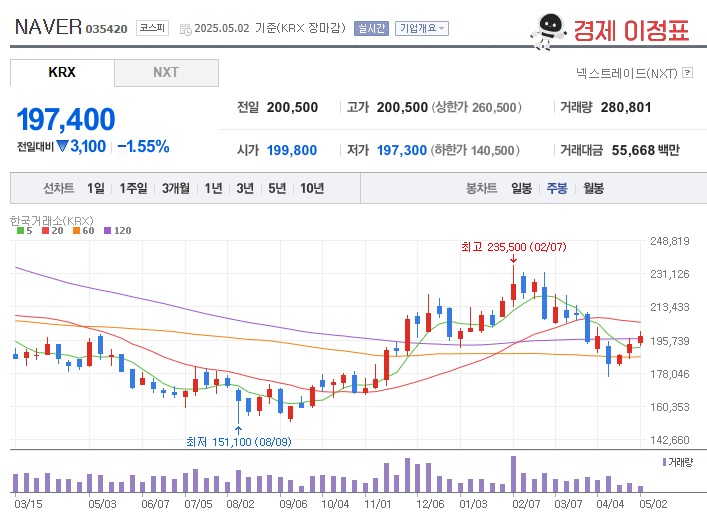Screen dimensions: 707x525
Task: Click the 거래대금 value 55,668 백만
Action: coord(645,150)
